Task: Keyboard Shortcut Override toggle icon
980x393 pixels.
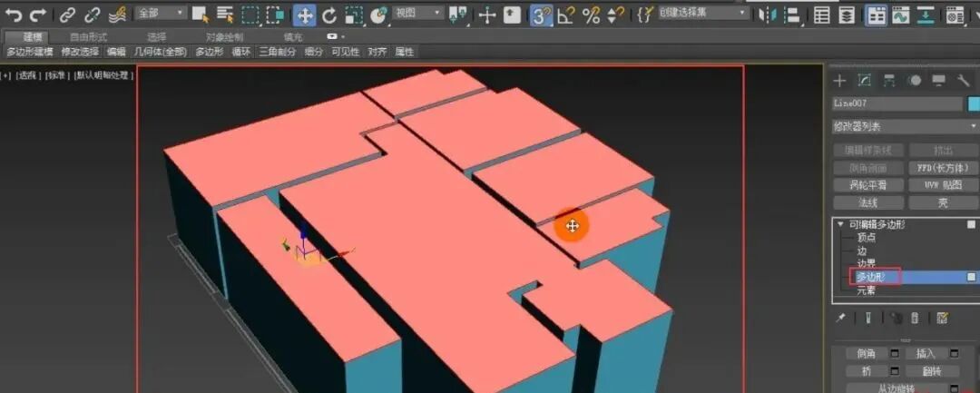Action: [x=513, y=15]
